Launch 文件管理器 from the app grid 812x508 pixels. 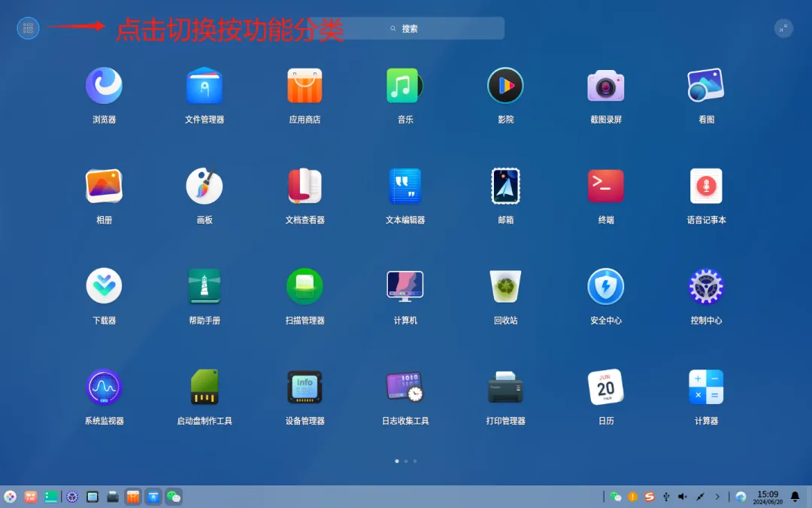click(205, 86)
